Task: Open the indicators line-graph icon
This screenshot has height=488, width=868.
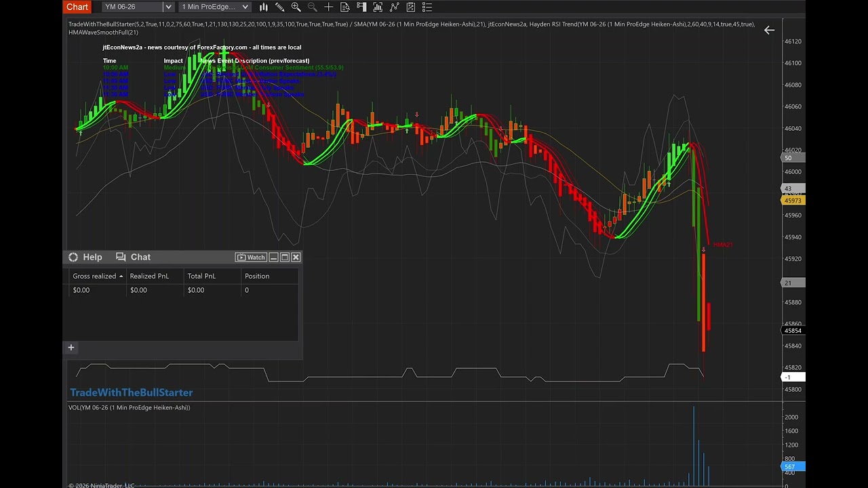Action: pos(394,7)
